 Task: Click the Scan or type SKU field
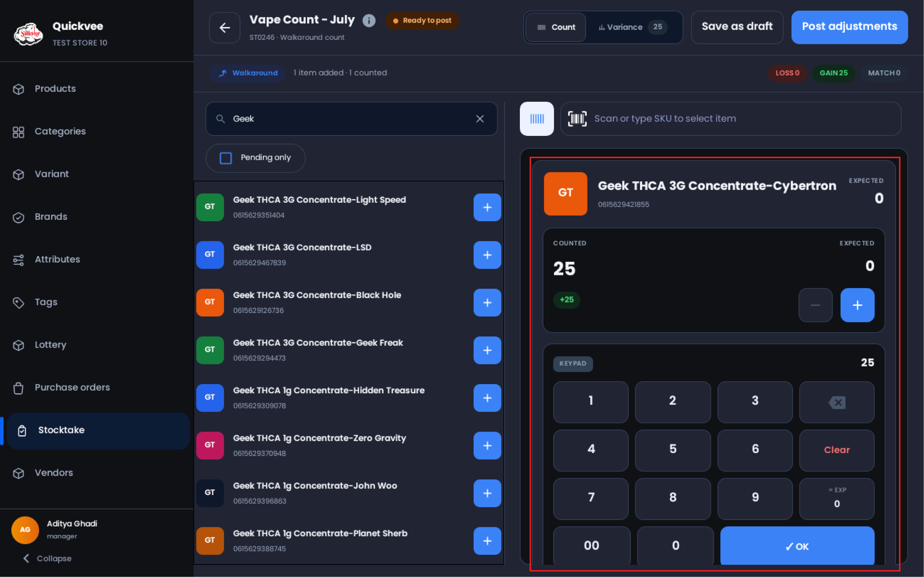tap(730, 119)
